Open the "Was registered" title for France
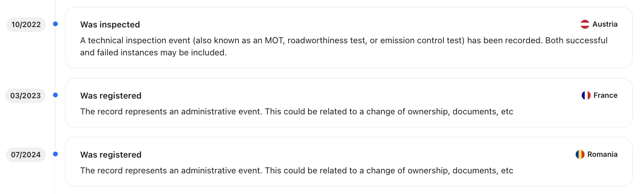The height and width of the screenshot is (194, 644). click(111, 96)
